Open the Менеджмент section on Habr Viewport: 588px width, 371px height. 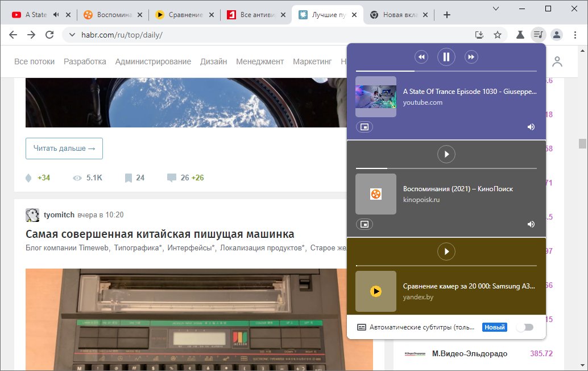[x=260, y=60]
